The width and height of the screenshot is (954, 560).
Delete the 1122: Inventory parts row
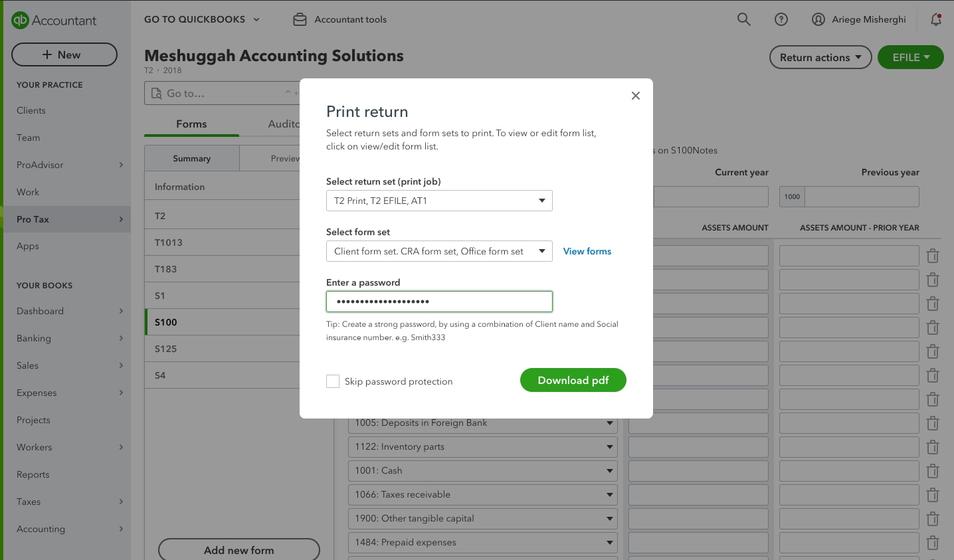[x=933, y=447]
